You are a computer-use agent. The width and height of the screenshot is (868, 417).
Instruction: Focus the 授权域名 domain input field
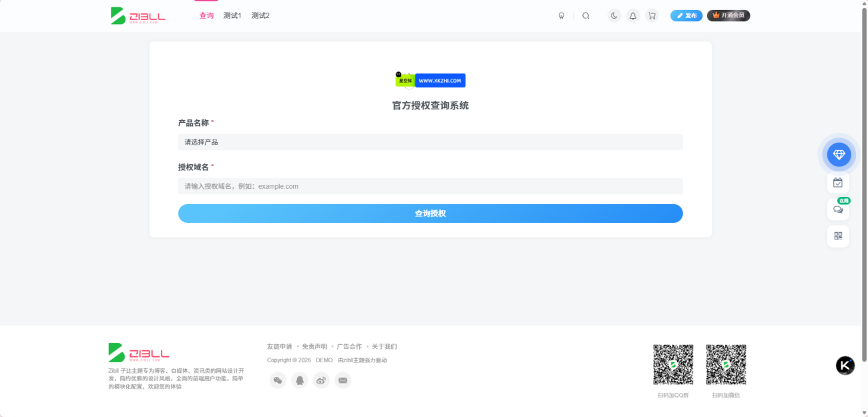(430, 186)
